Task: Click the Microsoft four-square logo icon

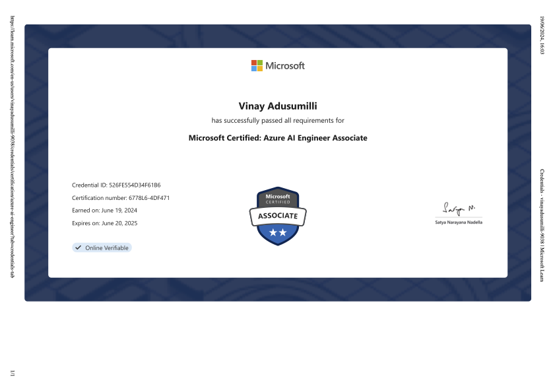Action: pyautogui.click(x=257, y=65)
